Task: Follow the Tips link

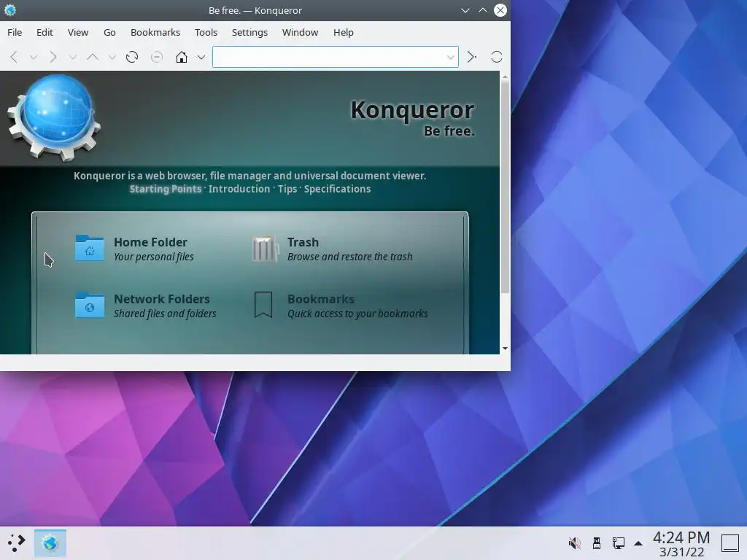Action: 287,189
